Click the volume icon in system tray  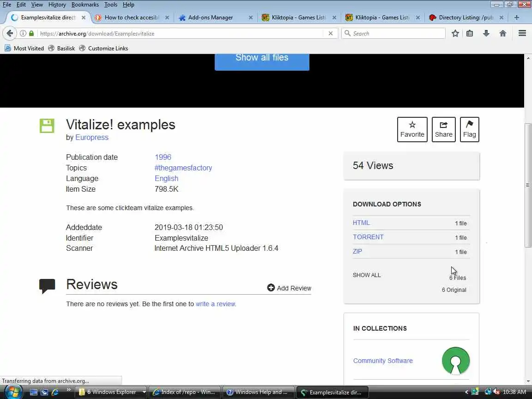click(x=496, y=392)
